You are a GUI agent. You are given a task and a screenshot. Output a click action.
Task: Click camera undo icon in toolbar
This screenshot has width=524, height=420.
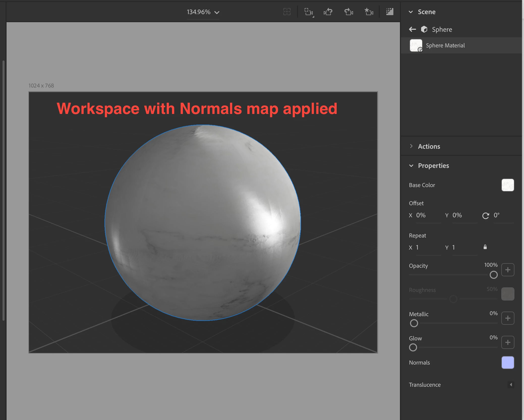(328, 12)
